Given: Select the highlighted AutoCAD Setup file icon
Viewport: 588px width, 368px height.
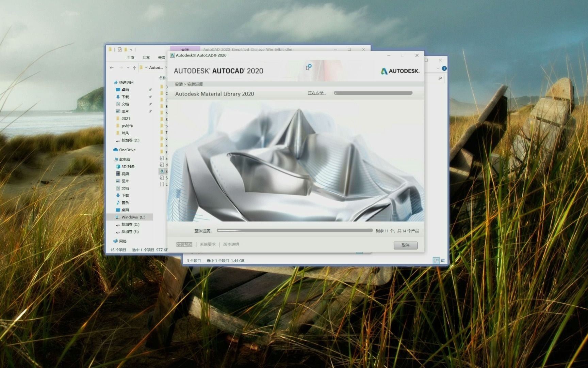Looking at the screenshot, I should click(x=162, y=171).
